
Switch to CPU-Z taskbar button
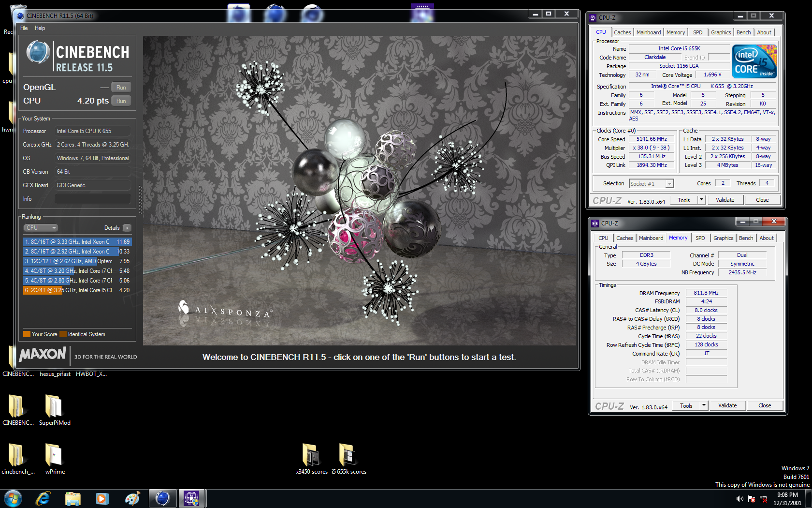(192, 498)
